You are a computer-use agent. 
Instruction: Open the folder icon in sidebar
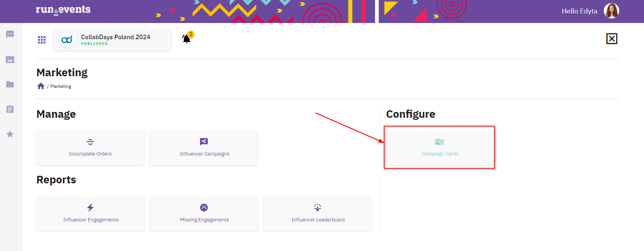[10, 84]
